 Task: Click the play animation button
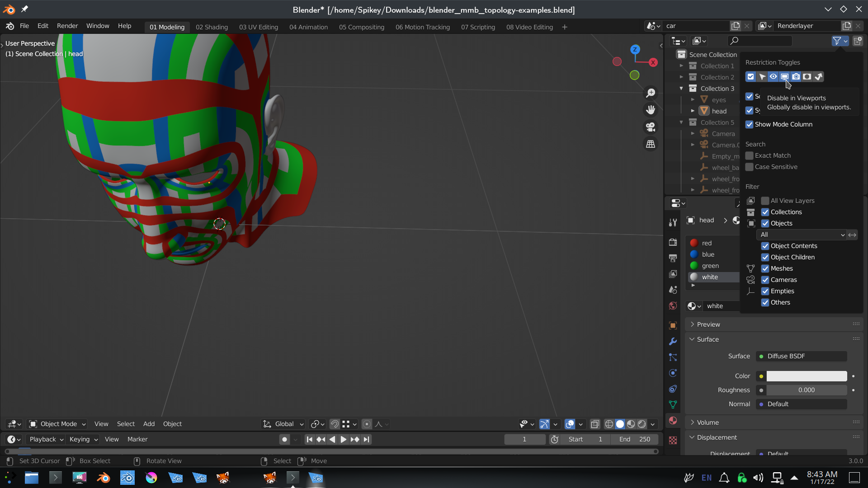[x=344, y=439]
